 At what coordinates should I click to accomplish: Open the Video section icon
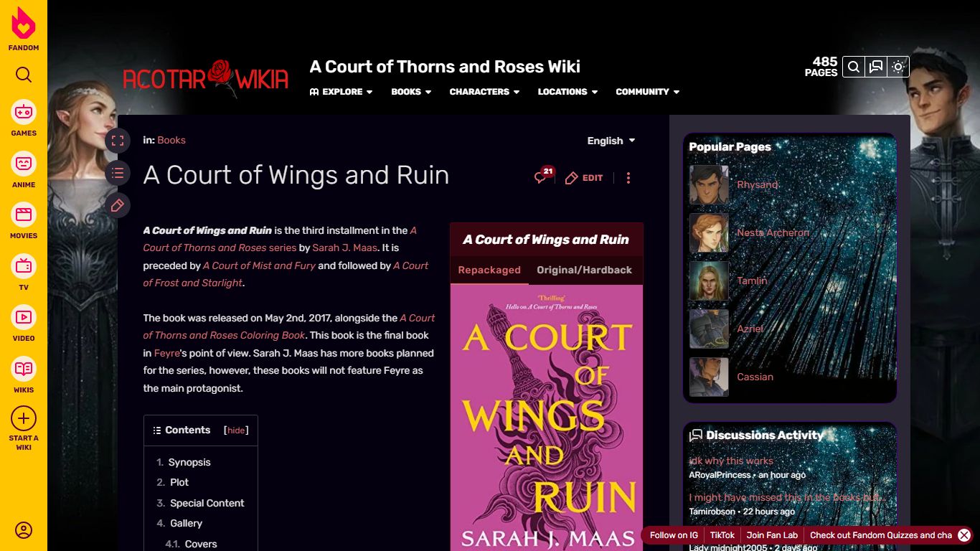pyautogui.click(x=24, y=317)
